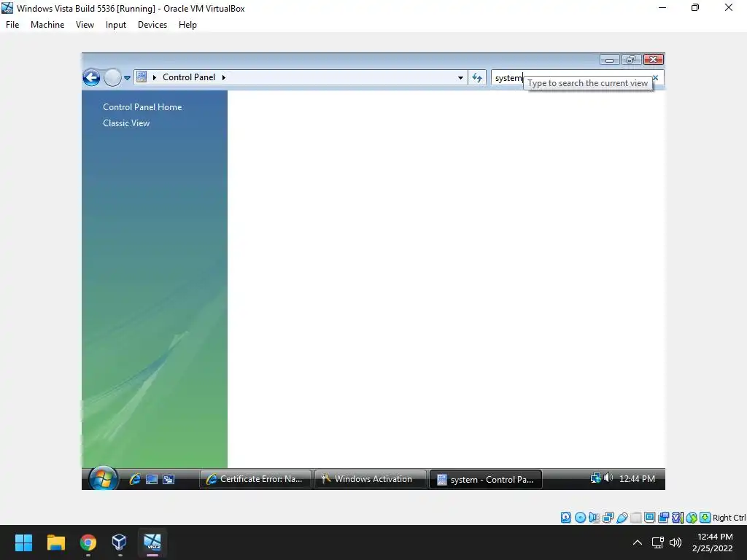Open the Windows 11 Start button
The width and height of the screenshot is (747, 560).
[23, 542]
